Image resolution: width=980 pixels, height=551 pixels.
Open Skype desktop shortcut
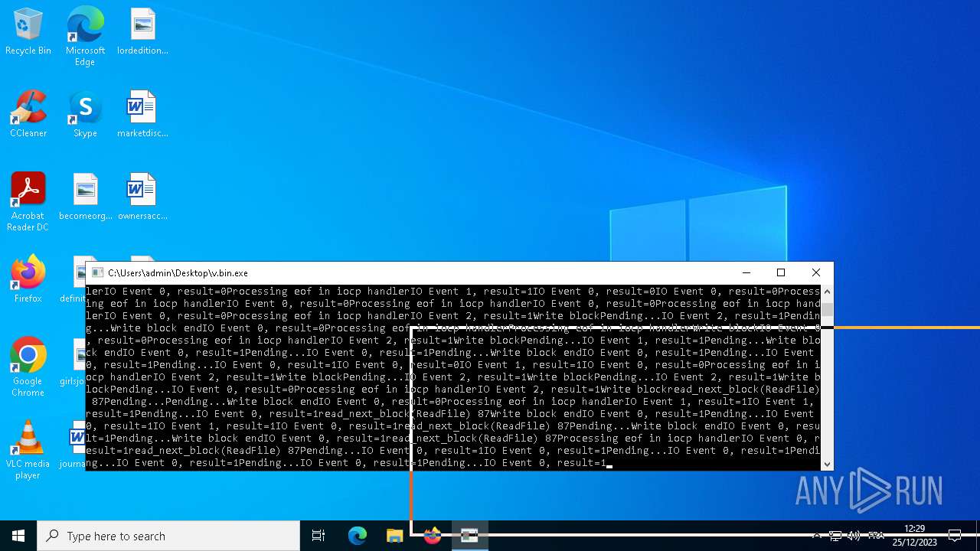pyautogui.click(x=85, y=115)
